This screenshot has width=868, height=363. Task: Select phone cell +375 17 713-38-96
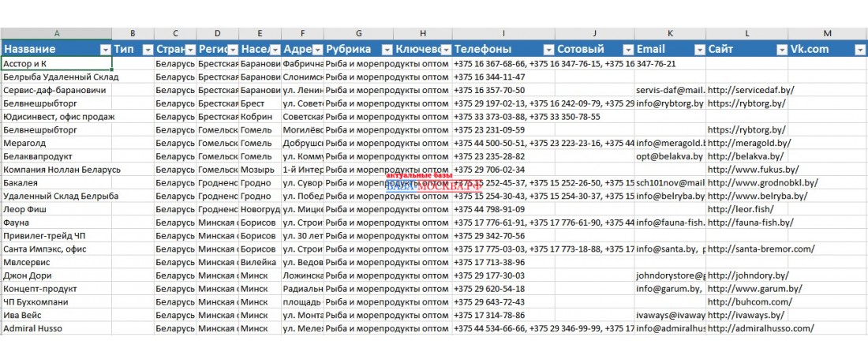[x=503, y=262]
